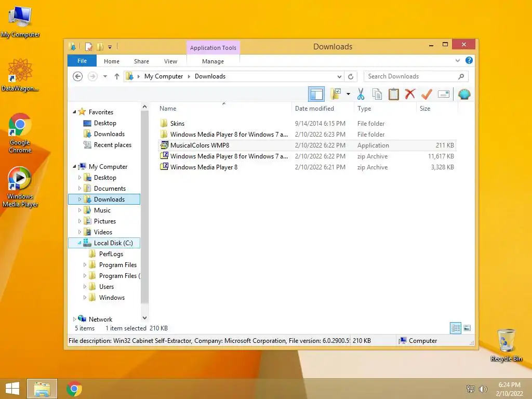The height and width of the screenshot is (399, 532).
Task: Select Videos in navigation tree
Action: click(x=103, y=232)
